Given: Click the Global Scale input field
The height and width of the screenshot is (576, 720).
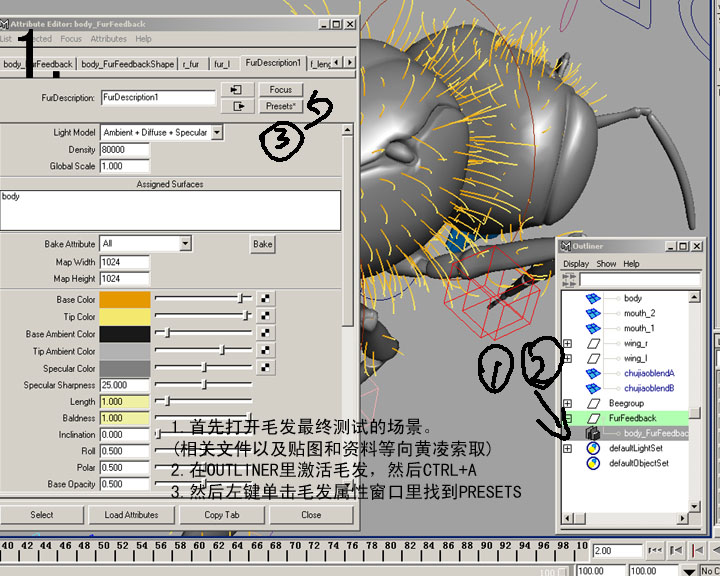Looking at the screenshot, I should (124, 166).
